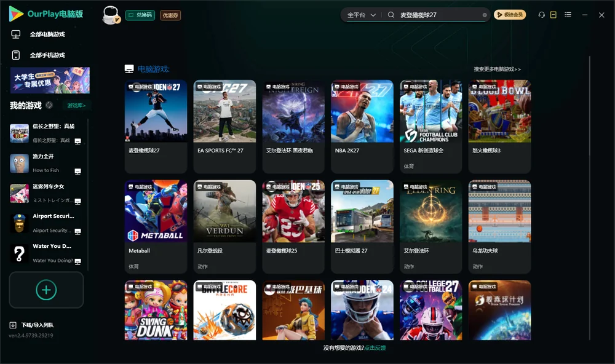
Task: Open the Swing Dunk game card
Action: (x=156, y=310)
